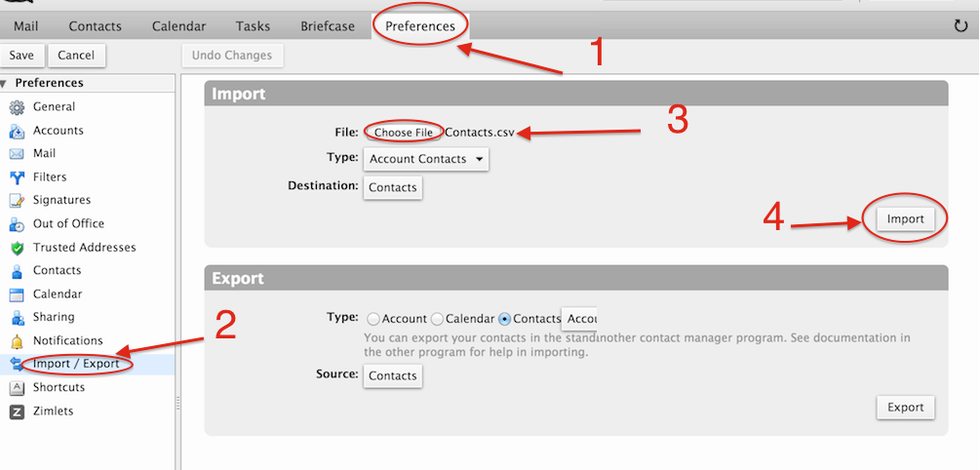Open the Out of Office icon
Image resolution: width=980 pixels, height=470 pixels.
tap(17, 224)
